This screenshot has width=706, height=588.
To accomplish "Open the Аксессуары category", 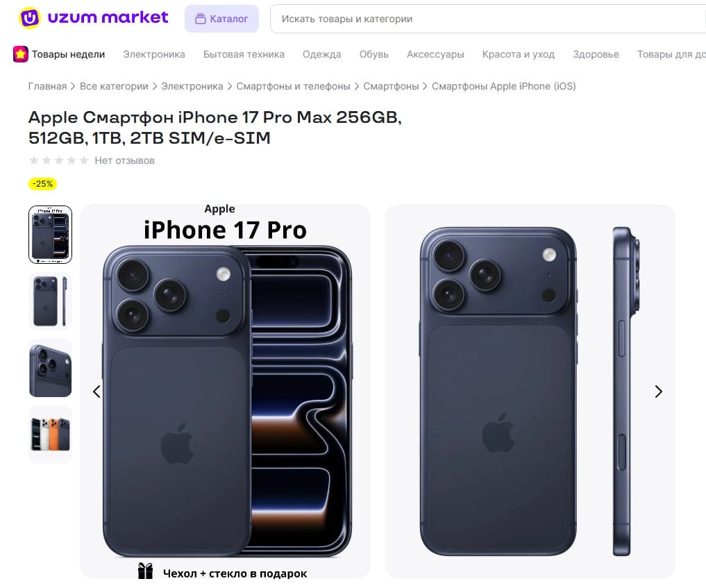I will (435, 54).
